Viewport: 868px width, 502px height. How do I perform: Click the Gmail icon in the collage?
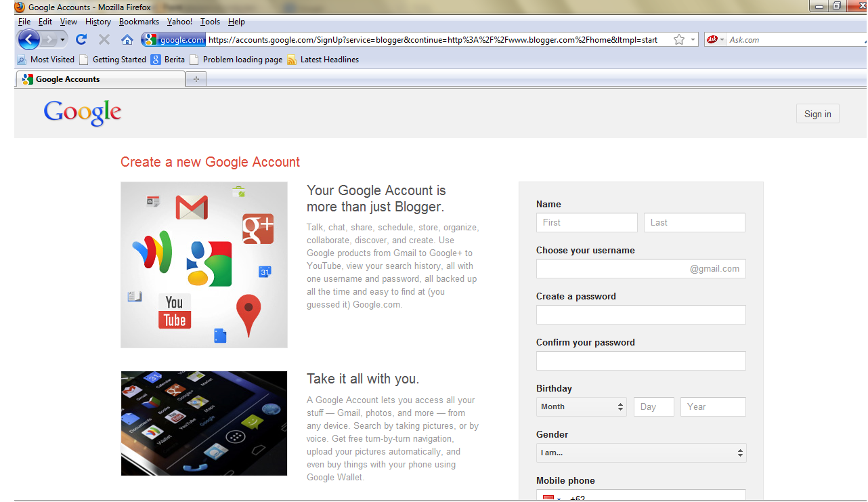192,207
